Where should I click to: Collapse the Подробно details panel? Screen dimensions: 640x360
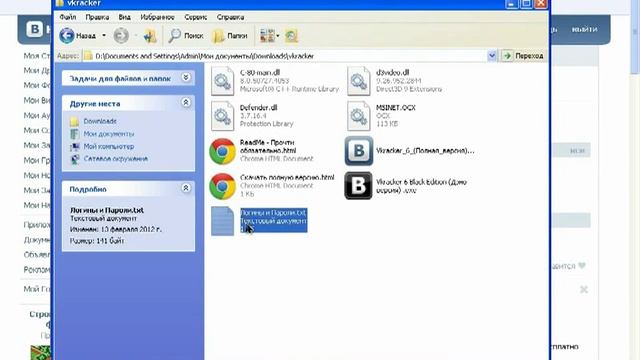pyautogui.click(x=186, y=188)
